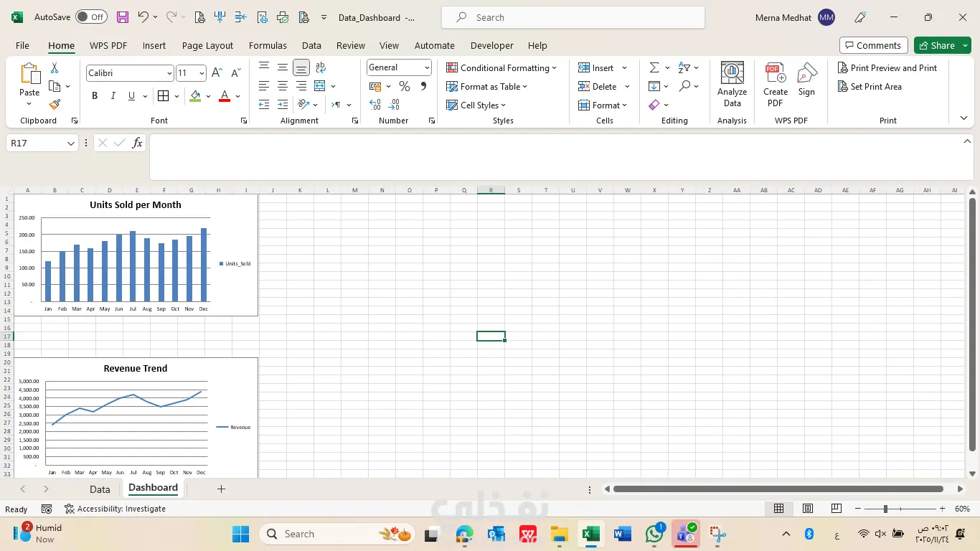Toggle Underline formatting

click(131, 96)
